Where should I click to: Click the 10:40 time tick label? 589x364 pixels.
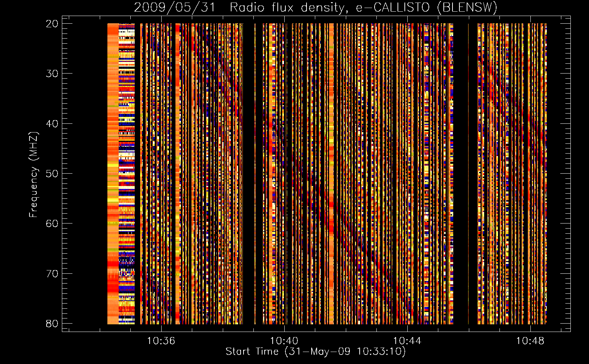[x=284, y=341]
